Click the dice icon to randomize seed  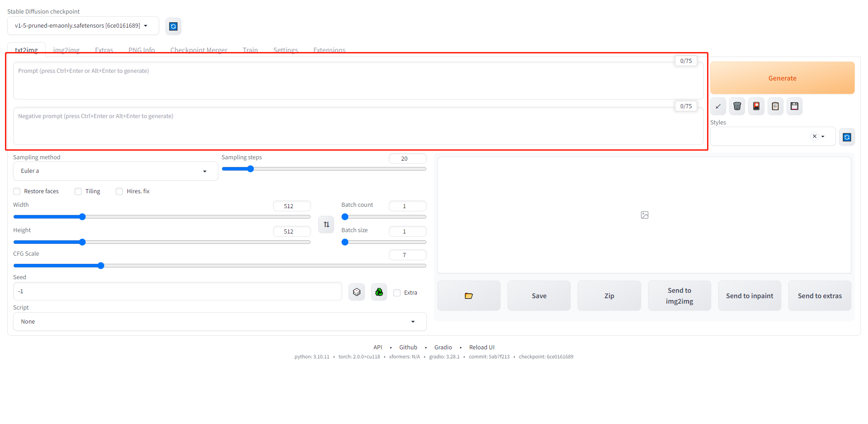[357, 292]
